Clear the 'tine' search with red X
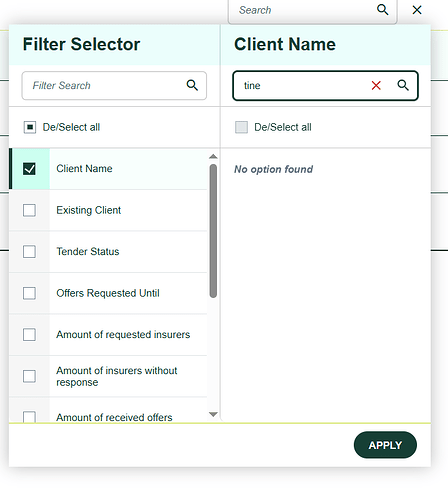The image size is (448, 500). click(x=376, y=86)
